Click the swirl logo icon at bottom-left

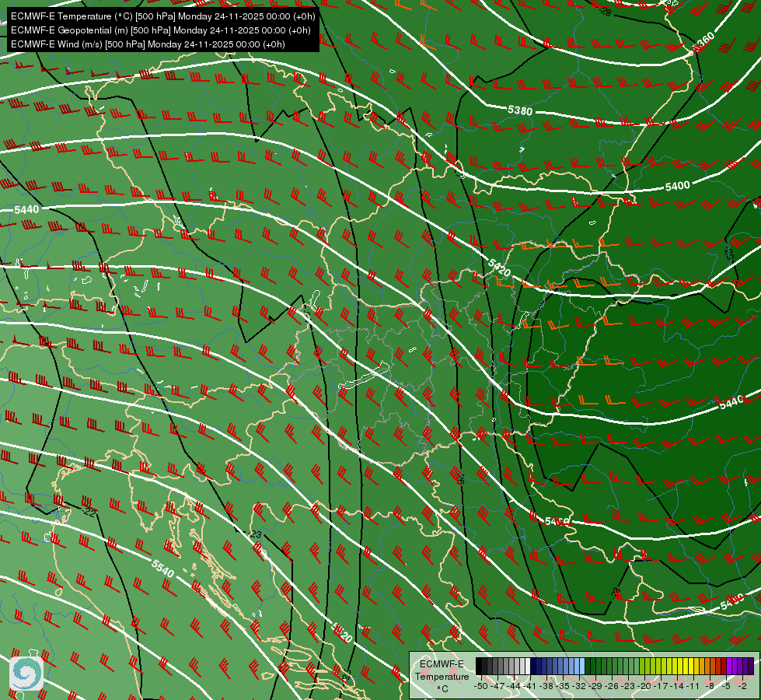[x=26, y=674]
